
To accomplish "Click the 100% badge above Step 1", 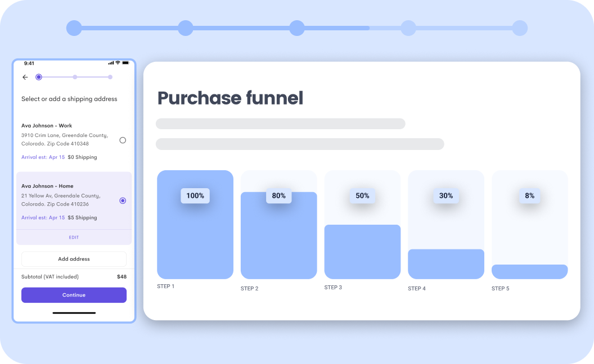I will pos(195,196).
